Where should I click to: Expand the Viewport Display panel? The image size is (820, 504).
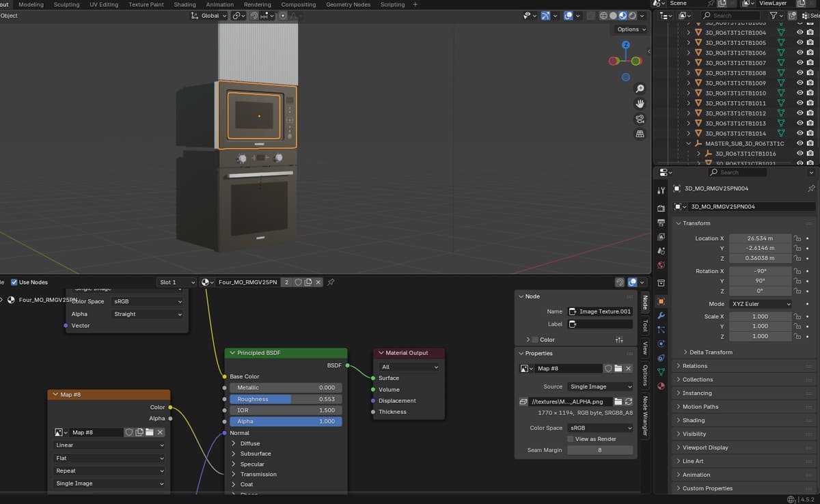[705, 447]
